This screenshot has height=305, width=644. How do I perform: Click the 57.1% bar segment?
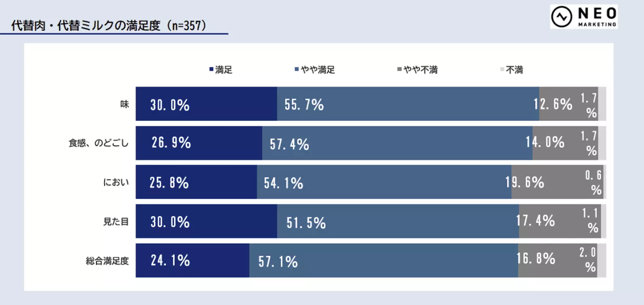point(384,261)
